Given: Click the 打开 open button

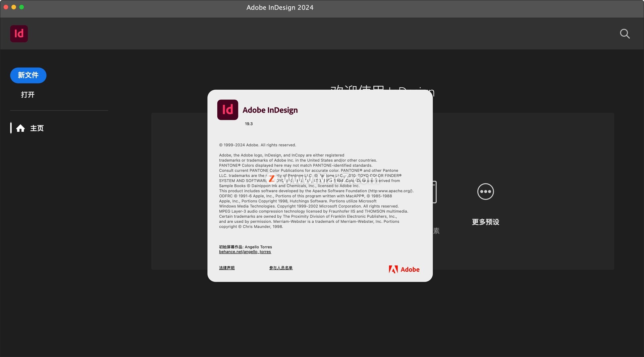Looking at the screenshot, I should pyautogui.click(x=28, y=95).
